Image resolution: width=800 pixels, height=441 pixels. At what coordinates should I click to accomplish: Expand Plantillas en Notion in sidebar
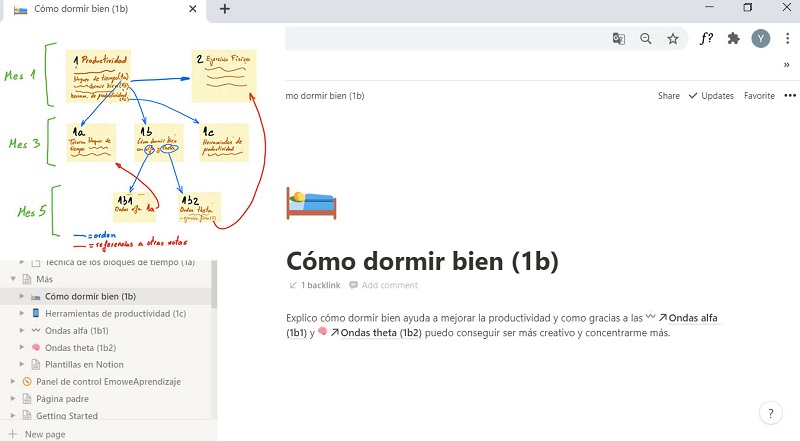21,364
